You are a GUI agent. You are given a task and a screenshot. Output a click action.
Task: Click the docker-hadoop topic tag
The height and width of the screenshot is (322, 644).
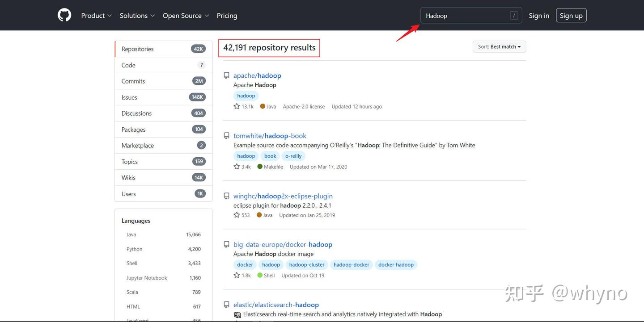(396, 265)
